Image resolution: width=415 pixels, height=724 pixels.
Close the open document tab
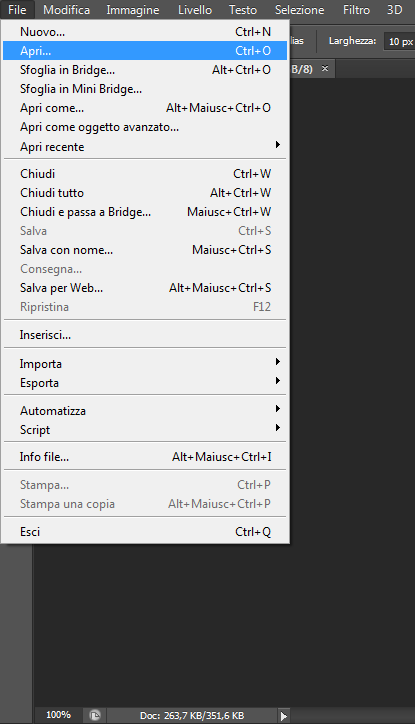[x=325, y=68]
